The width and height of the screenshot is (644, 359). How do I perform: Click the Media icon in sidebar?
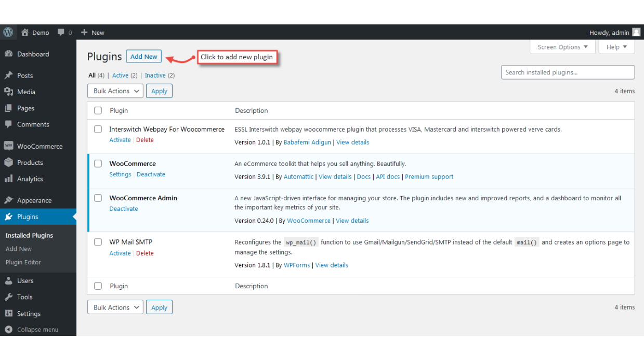tap(8, 92)
